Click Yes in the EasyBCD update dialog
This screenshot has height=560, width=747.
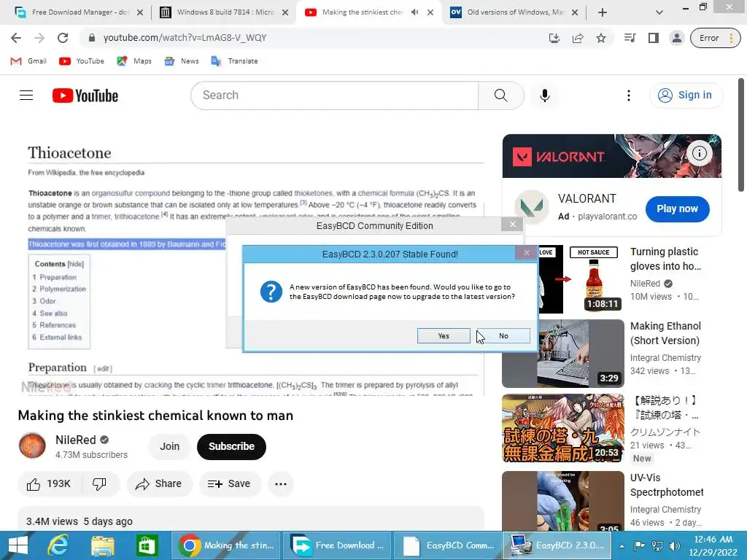tap(444, 335)
